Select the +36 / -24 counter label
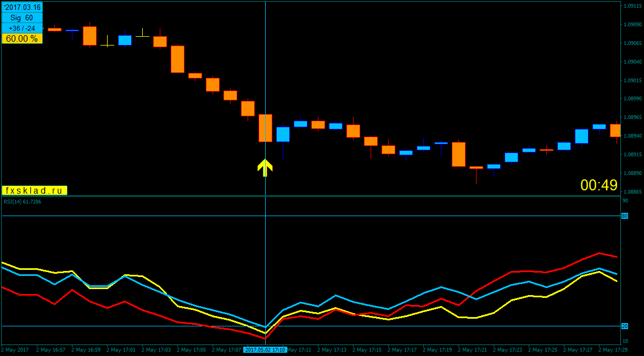This screenshot has width=644, height=356. click(x=22, y=29)
